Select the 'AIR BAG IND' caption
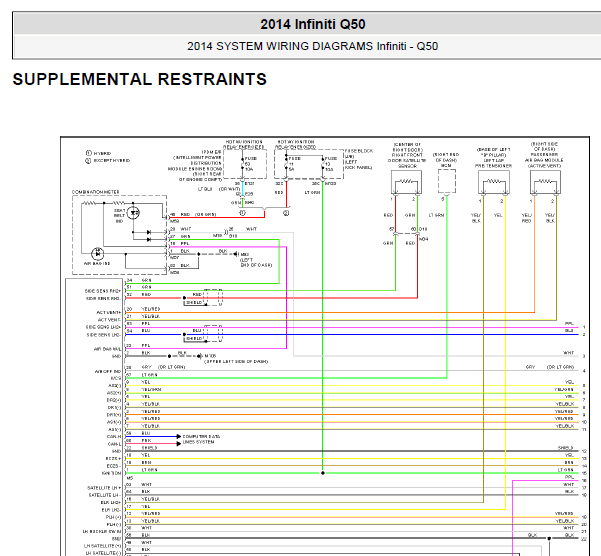The width and height of the screenshot is (601, 556). point(97,264)
